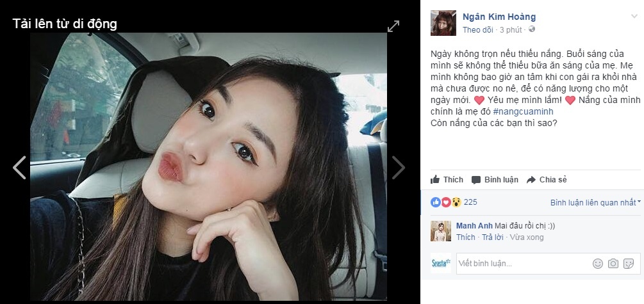Attach a photo with camera icon
644x304 pixels.
tap(613, 264)
